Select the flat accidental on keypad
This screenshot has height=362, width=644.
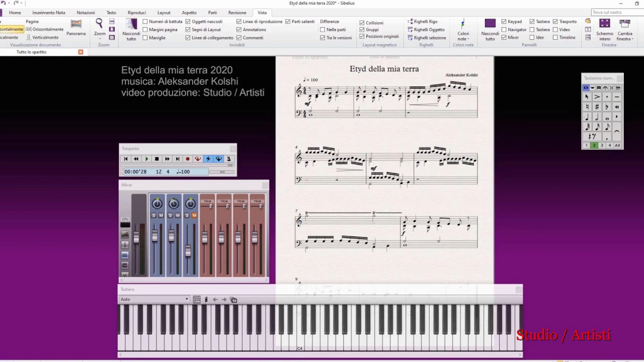pos(607,107)
